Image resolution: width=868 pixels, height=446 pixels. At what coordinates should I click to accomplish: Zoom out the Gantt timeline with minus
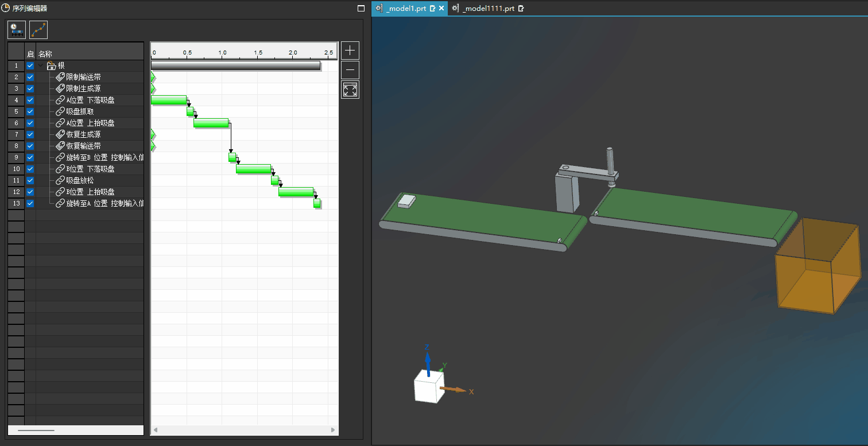click(350, 71)
